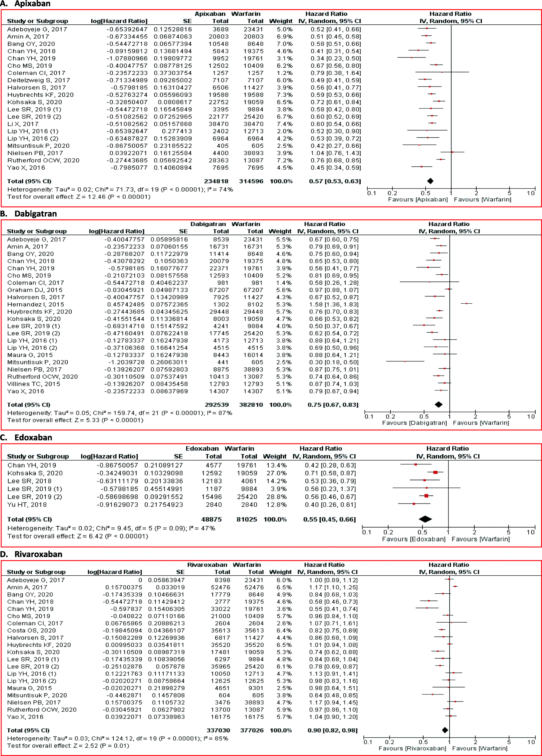Click Edoxaban overall effect Z = 6.42 line
542x756 pixels.
coord(78,536)
